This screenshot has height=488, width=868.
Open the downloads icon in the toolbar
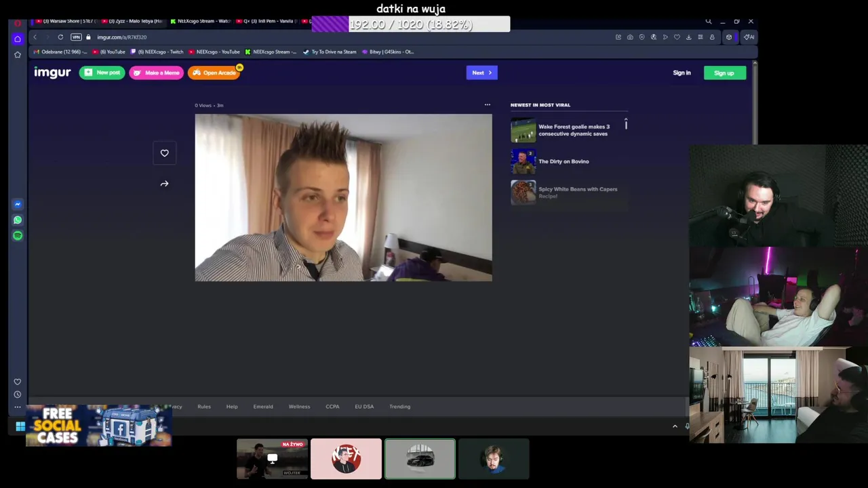pos(688,37)
